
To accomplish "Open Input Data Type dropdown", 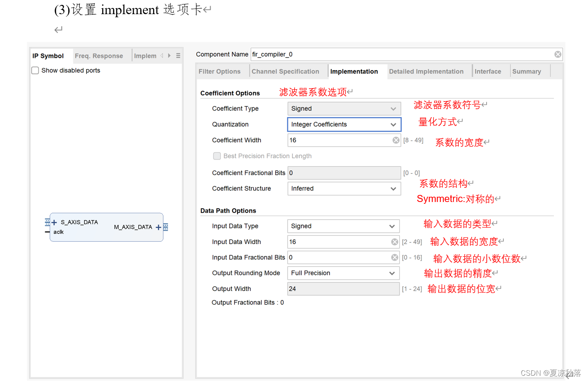I will 343,226.
